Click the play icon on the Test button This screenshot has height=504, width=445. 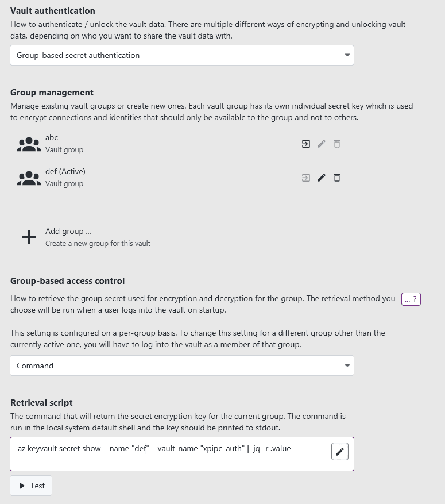(x=22, y=486)
